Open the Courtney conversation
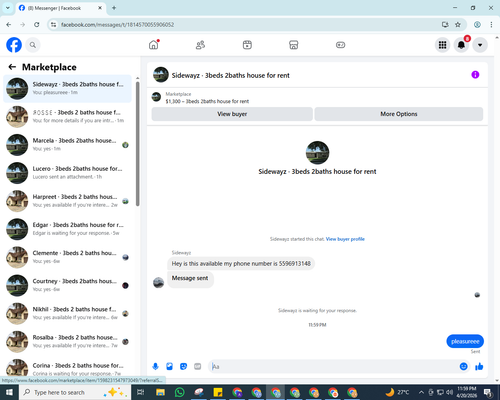 67,285
